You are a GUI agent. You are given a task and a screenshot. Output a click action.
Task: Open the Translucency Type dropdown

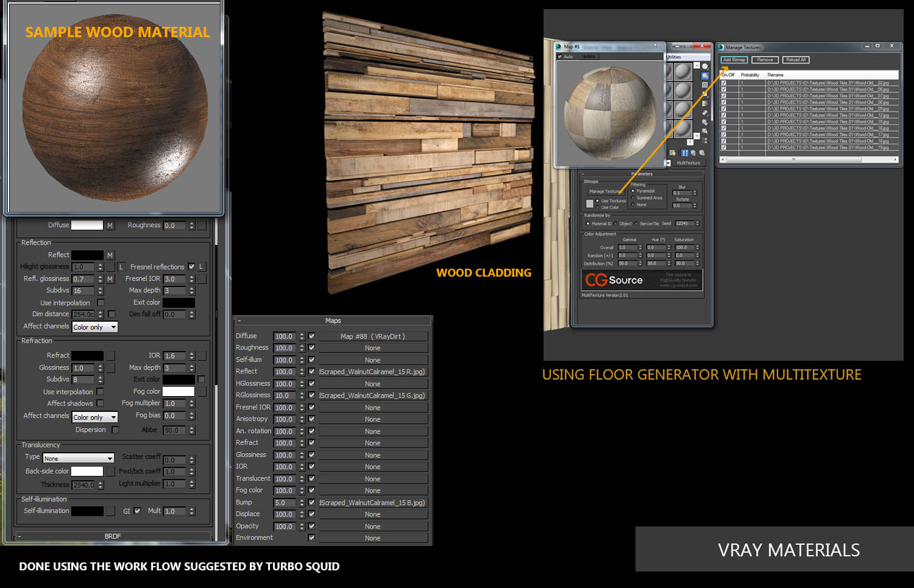click(79, 458)
